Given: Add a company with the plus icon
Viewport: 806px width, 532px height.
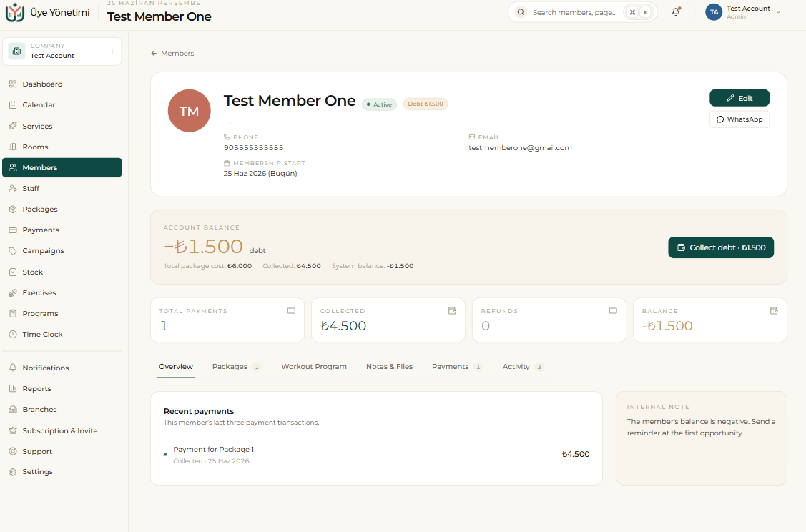Looking at the screenshot, I should 112,51.
